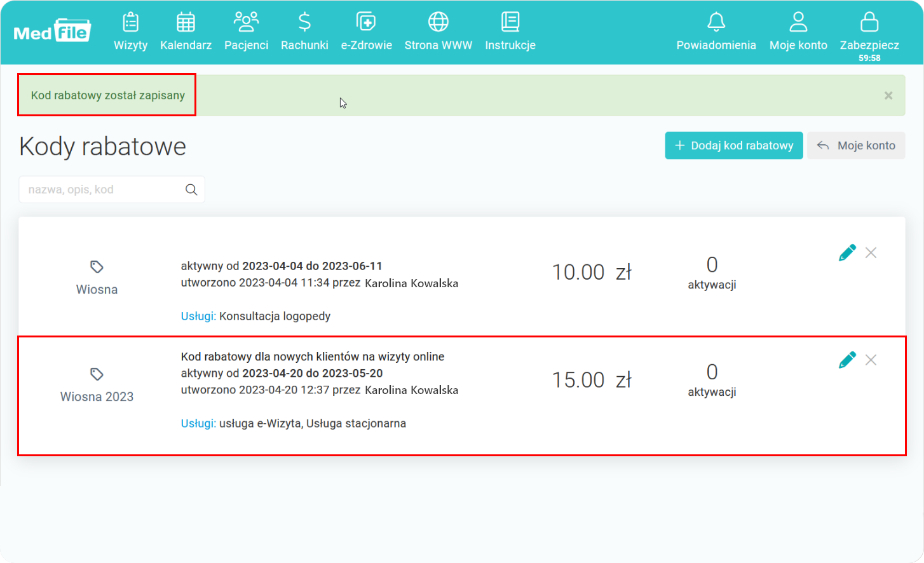Click the 15.00 zł amount
Image resolution: width=924 pixels, height=563 pixels.
592,379
